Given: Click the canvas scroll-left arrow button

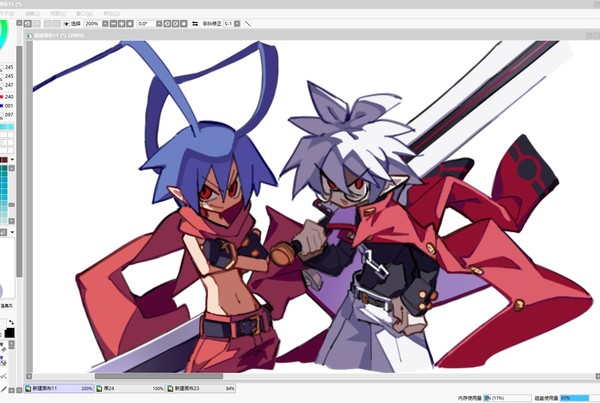Looking at the screenshot, I should 29,376.
